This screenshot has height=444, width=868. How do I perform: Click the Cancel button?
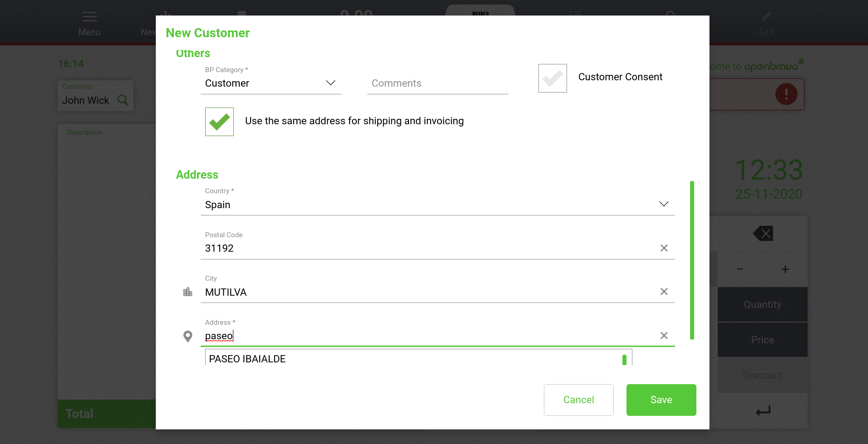(578, 400)
